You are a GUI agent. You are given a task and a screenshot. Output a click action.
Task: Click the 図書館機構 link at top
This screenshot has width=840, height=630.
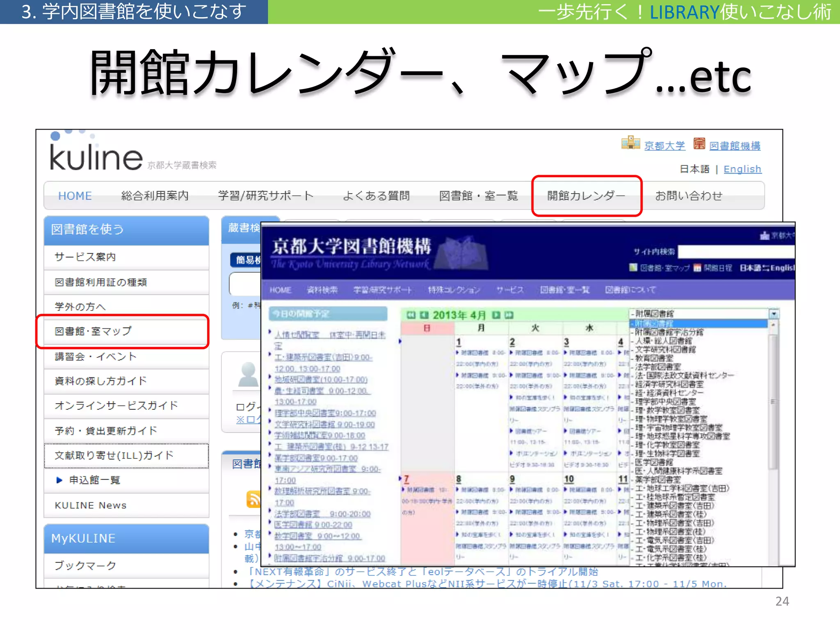(735, 146)
